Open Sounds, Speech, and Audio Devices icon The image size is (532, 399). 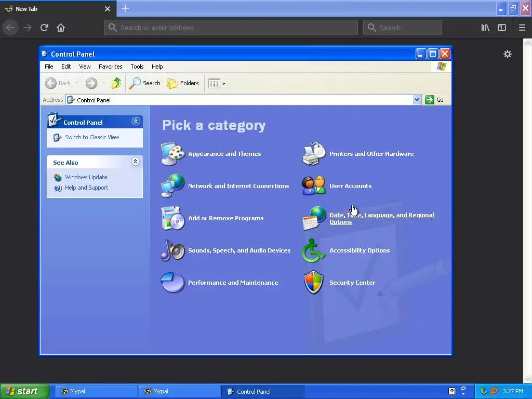tap(172, 250)
